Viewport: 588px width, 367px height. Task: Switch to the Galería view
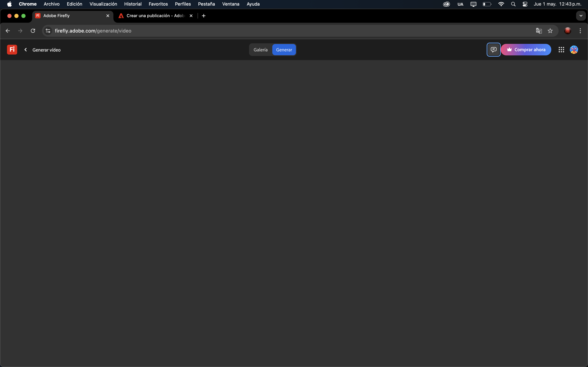tap(260, 49)
